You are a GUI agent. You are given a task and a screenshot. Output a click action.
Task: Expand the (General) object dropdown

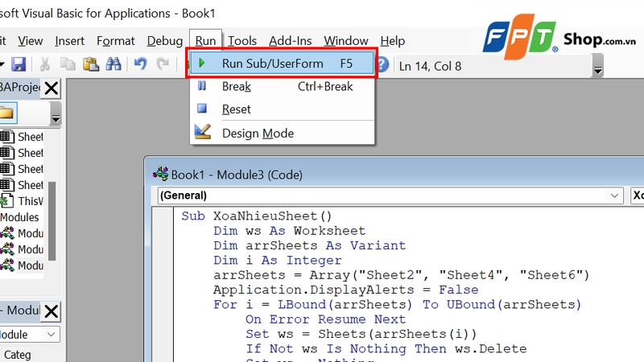[x=614, y=195]
